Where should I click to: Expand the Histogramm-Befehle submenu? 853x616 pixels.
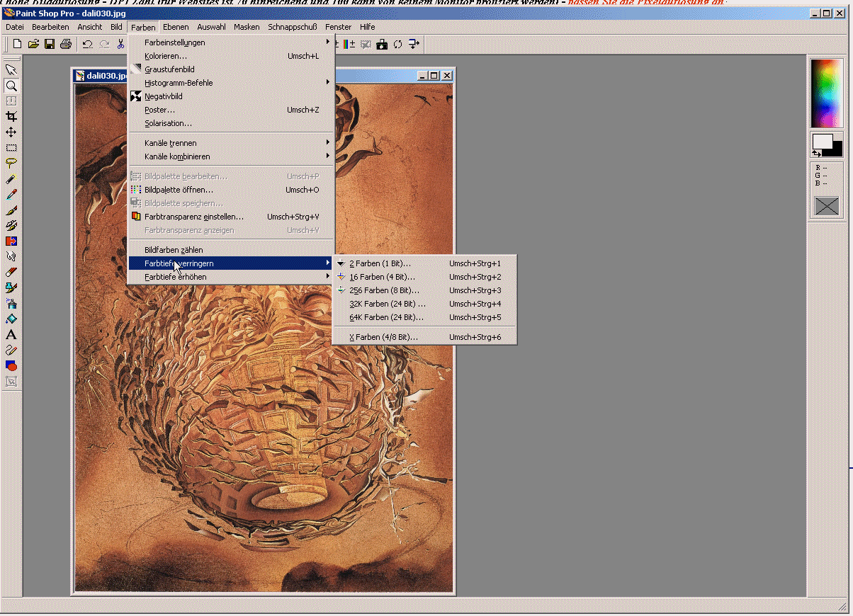230,83
